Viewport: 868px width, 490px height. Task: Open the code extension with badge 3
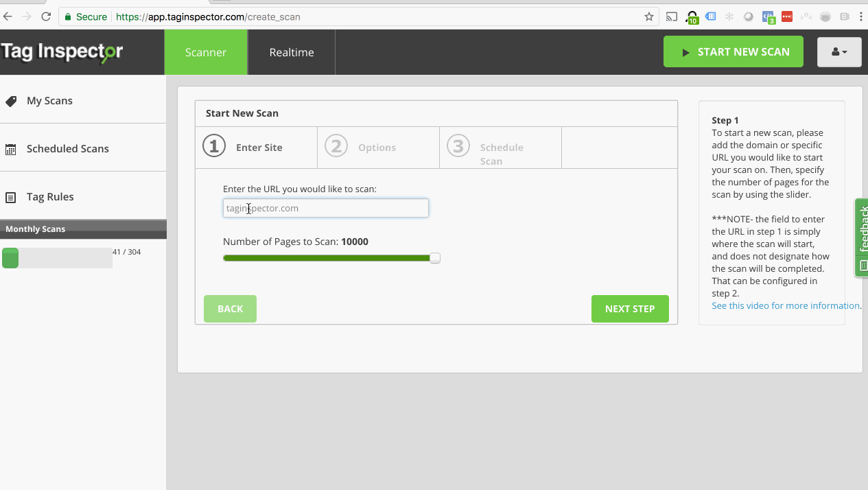point(769,17)
